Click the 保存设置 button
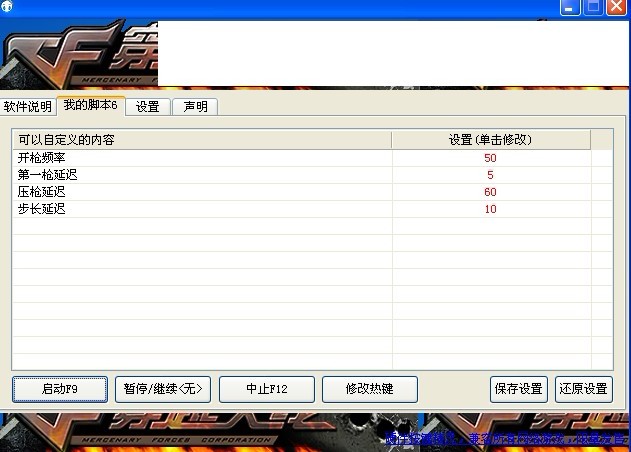The width and height of the screenshot is (631, 452). [x=519, y=389]
